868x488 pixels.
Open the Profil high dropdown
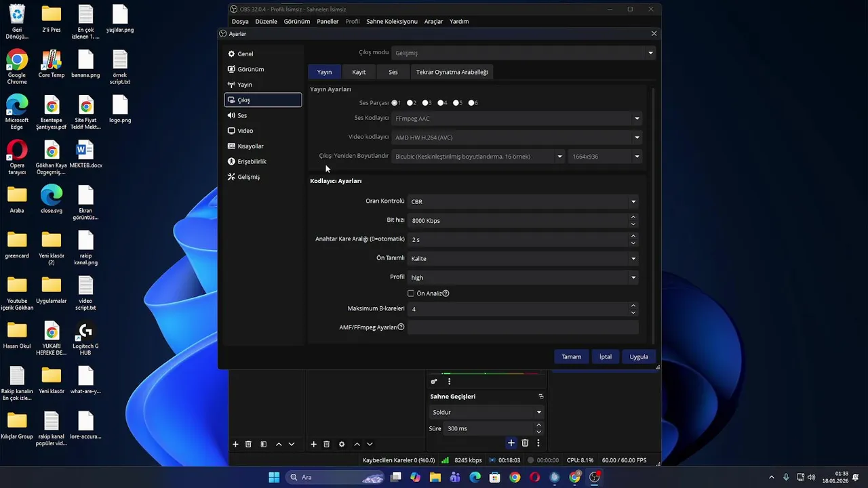point(523,277)
